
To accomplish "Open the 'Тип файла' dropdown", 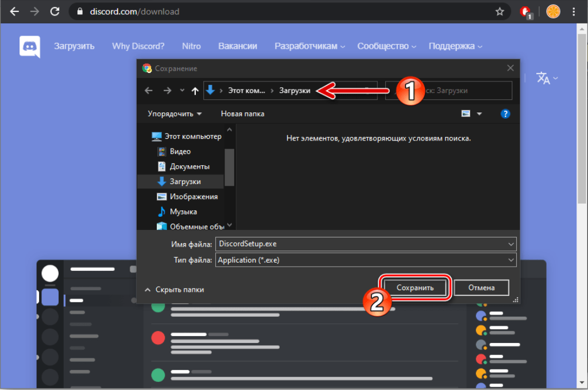I will (366, 260).
